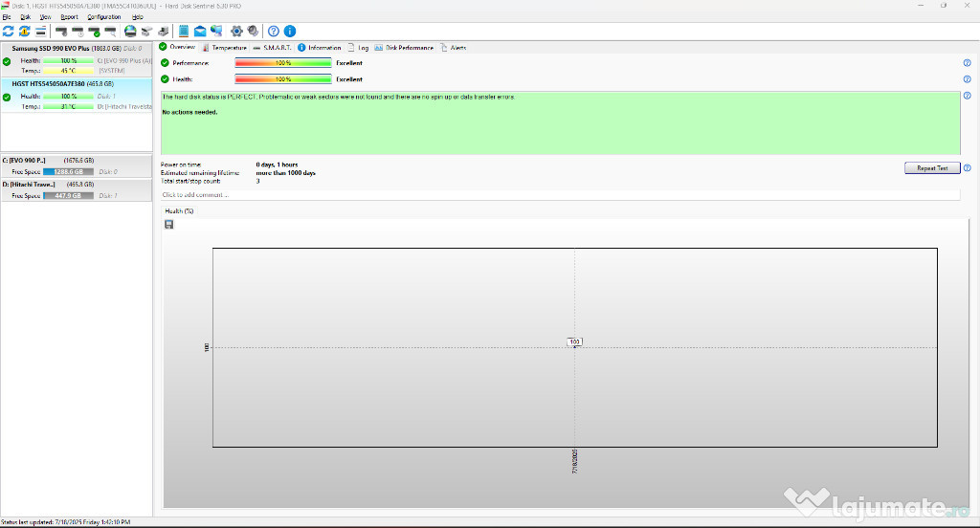Click 'Excellent' next to the Performance bar
The height and width of the screenshot is (528, 980).
tap(349, 63)
